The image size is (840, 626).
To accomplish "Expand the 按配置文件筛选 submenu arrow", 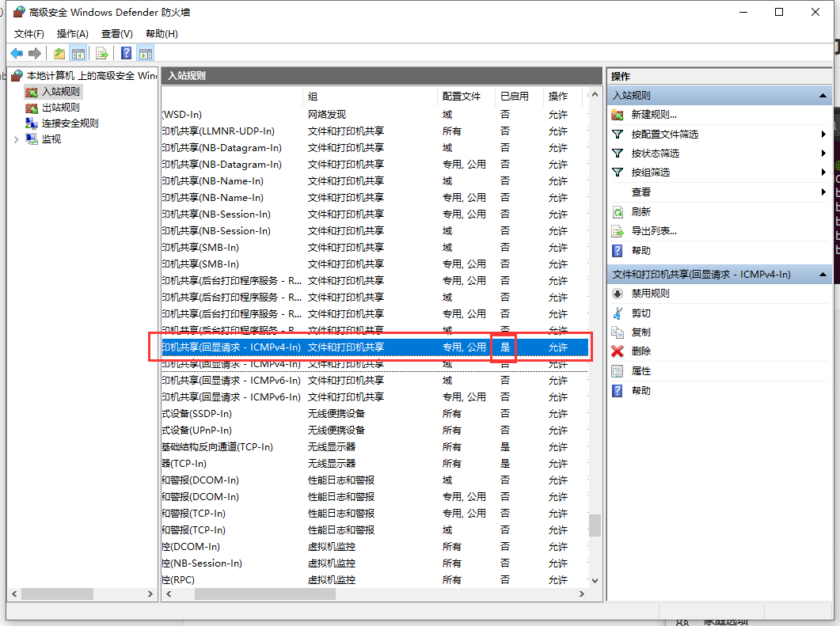I will pos(823,135).
